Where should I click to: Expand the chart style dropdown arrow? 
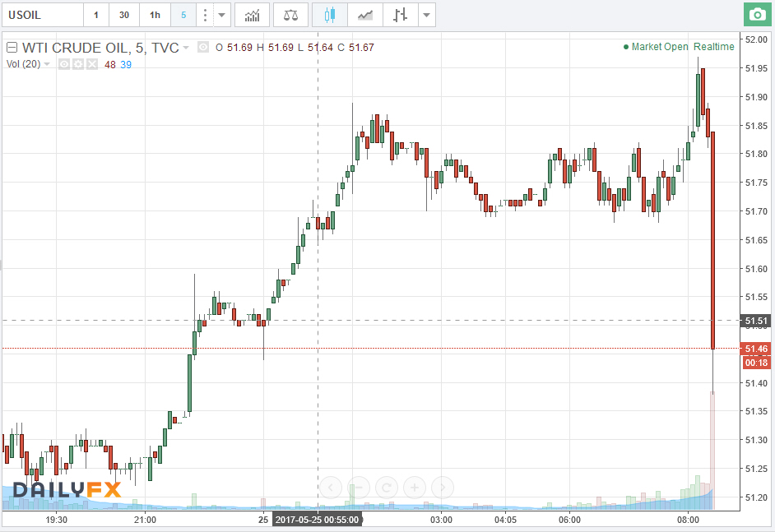coord(426,15)
